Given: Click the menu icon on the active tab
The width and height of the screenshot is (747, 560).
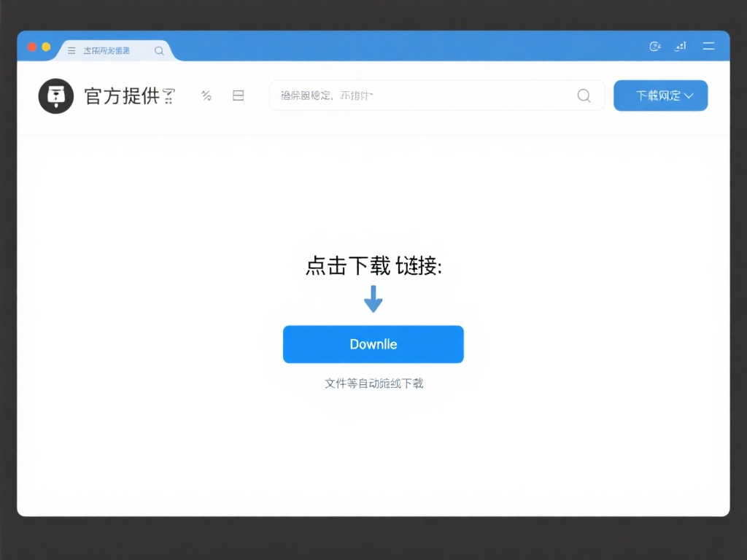Looking at the screenshot, I should [71, 50].
